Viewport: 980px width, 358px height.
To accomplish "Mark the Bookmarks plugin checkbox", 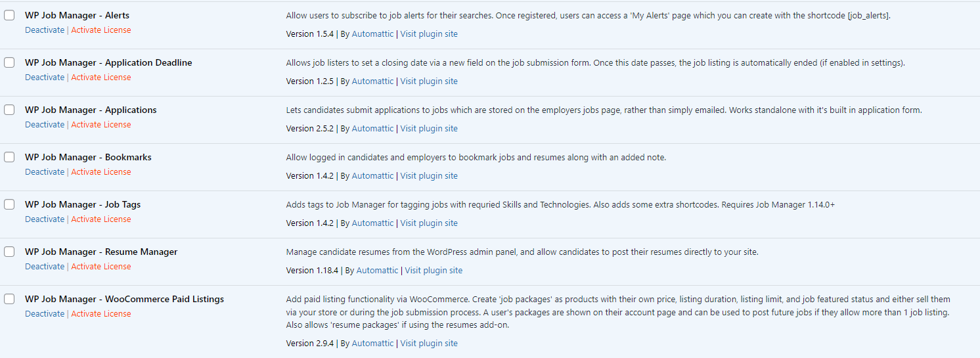I will click(9, 157).
